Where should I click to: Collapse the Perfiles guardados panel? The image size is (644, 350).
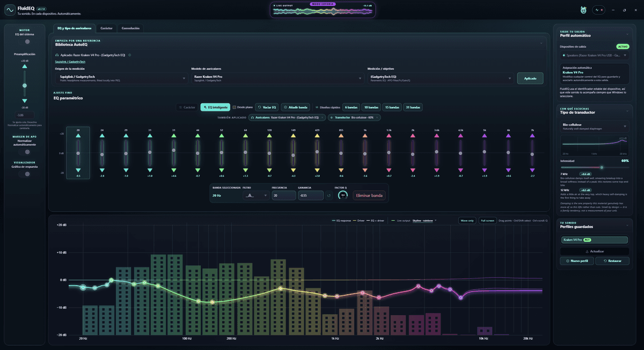(x=627, y=225)
